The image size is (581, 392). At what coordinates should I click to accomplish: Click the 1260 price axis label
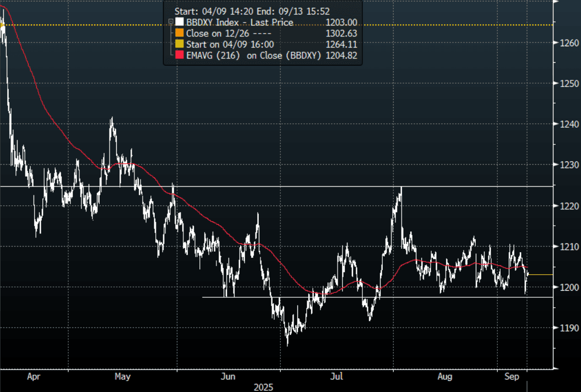pos(569,43)
